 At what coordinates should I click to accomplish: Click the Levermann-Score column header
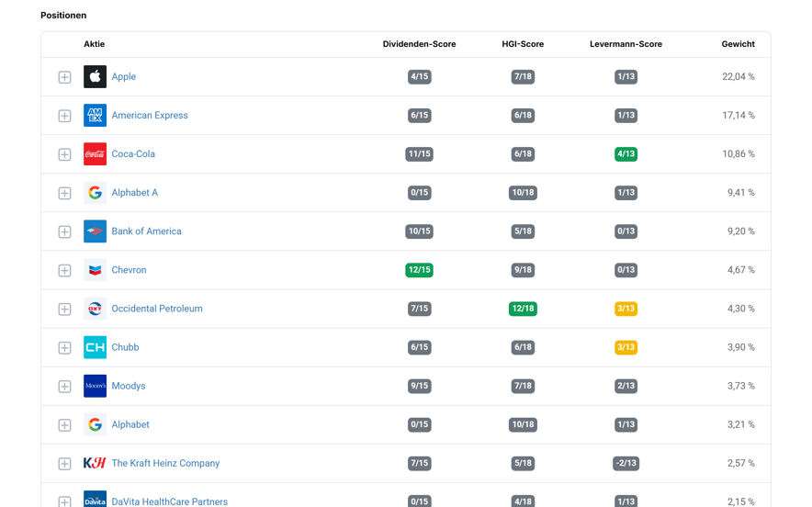click(x=626, y=44)
